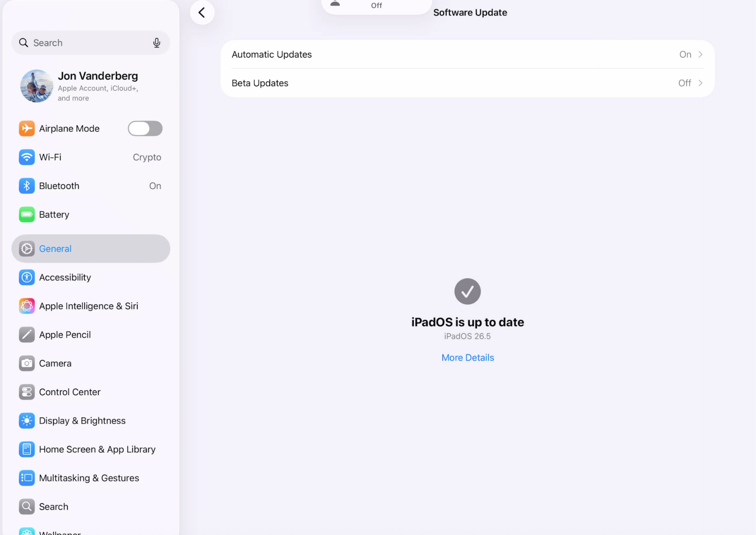This screenshot has width=756, height=535.
Task: Tap the microphone dictation icon
Action: tap(157, 43)
